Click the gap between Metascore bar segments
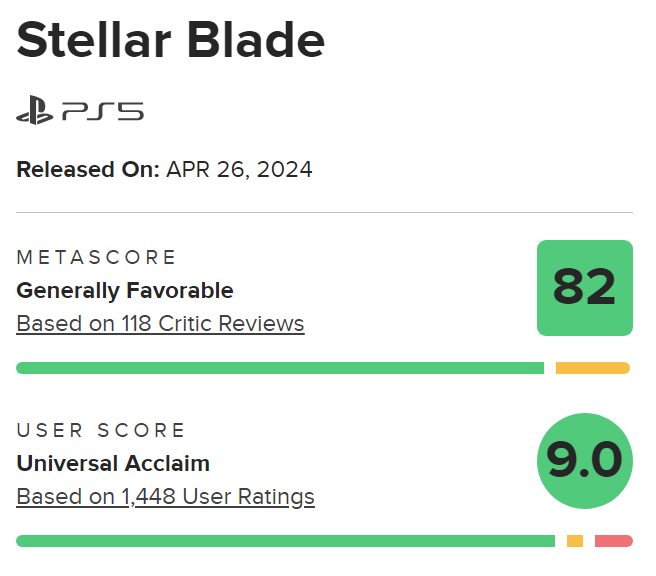The image size is (656, 576). click(x=550, y=368)
